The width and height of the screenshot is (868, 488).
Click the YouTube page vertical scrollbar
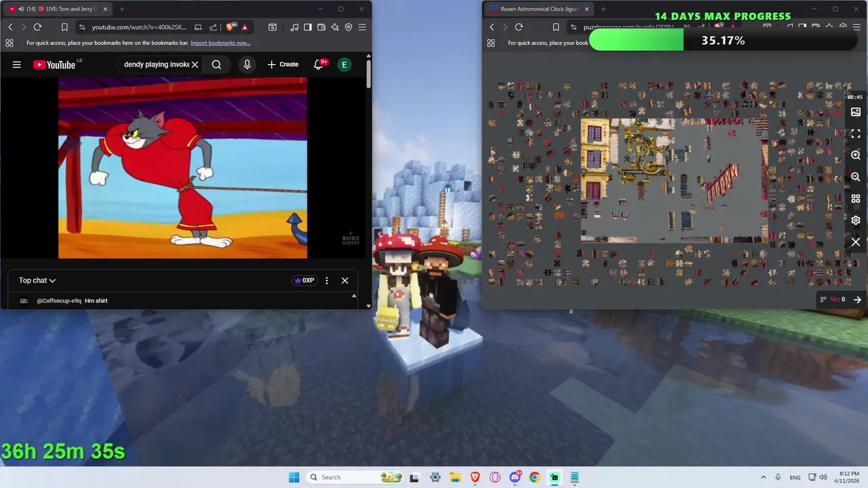tap(368, 75)
